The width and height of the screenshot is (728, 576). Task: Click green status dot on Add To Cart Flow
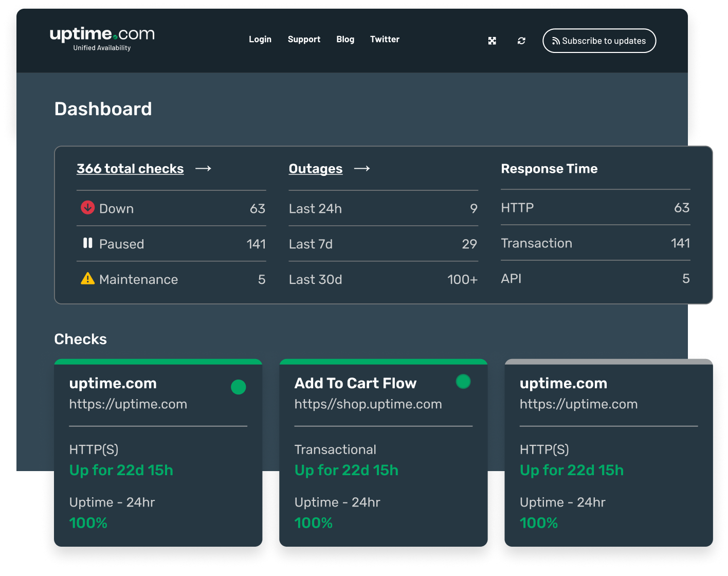coord(463,381)
